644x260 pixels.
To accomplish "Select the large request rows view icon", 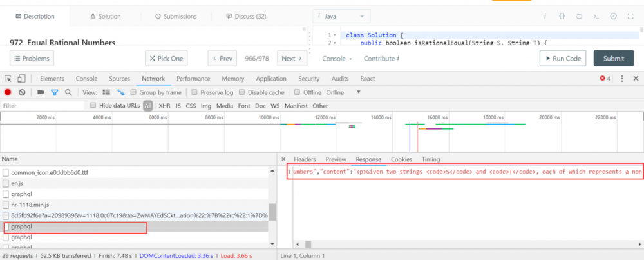I will (x=106, y=92).
